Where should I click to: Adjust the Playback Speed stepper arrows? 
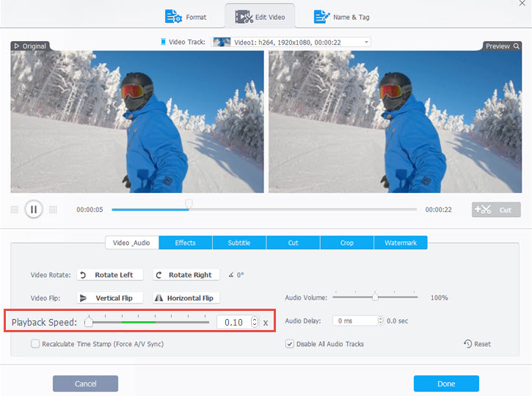[254, 322]
